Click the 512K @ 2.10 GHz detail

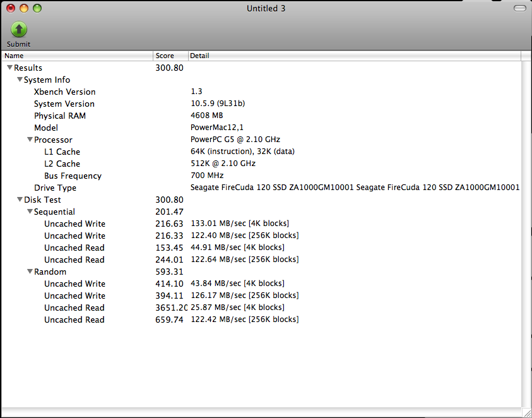(223, 164)
